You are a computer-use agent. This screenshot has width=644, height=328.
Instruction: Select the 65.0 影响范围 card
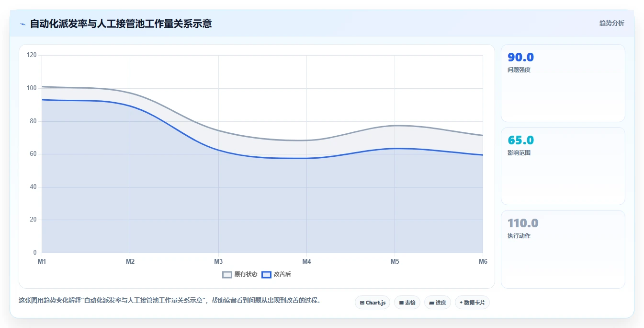[x=563, y=166]
